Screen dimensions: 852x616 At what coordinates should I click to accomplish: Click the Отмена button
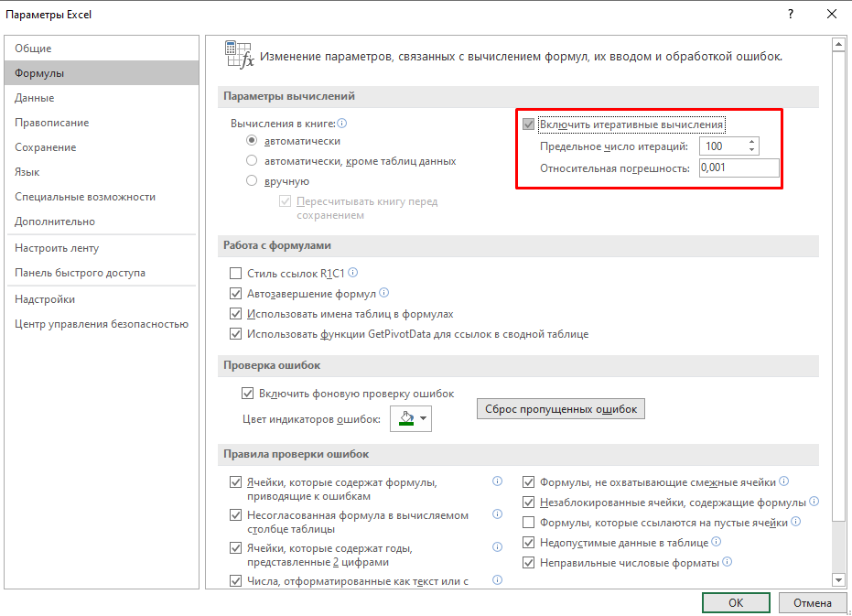(x=813, y=602)
